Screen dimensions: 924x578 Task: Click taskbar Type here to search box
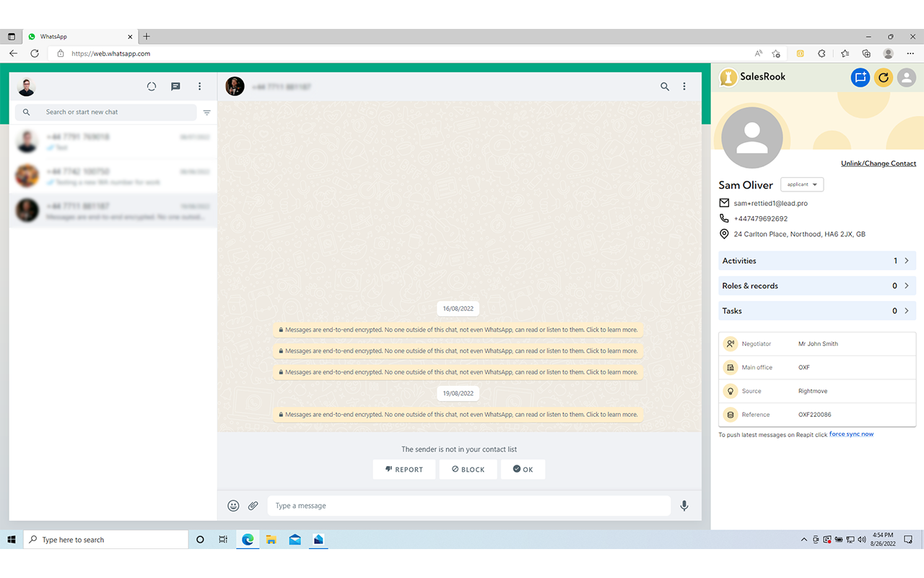pos(106,540)
